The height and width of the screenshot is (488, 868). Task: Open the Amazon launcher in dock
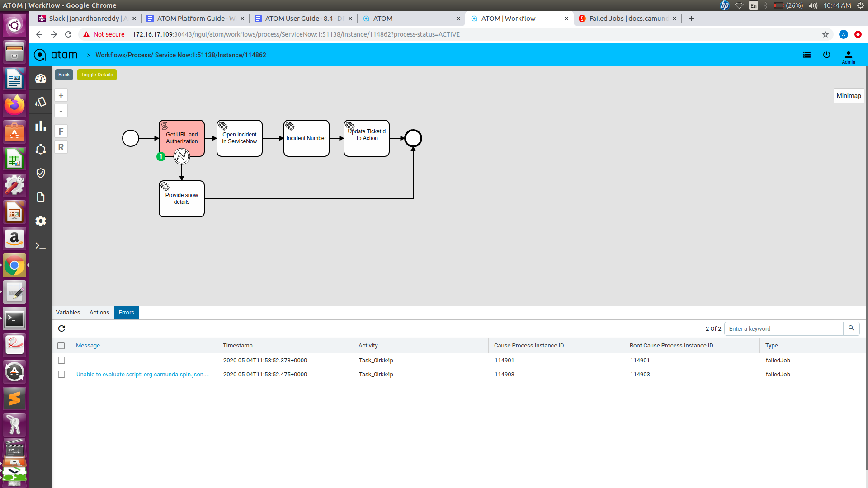coord(14,239)
